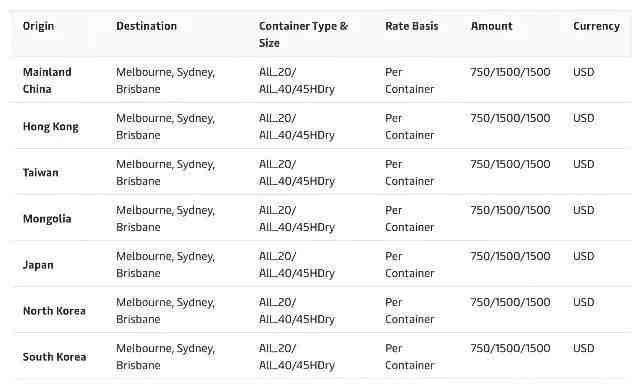Click the USD currency in the Hong Kong row
This screenshot has width=640, height=386.
(584, 118)
